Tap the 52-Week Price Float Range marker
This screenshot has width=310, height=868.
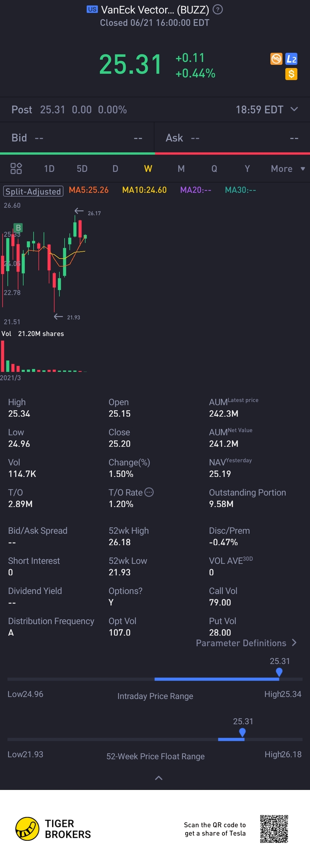(x=242, y=732)
